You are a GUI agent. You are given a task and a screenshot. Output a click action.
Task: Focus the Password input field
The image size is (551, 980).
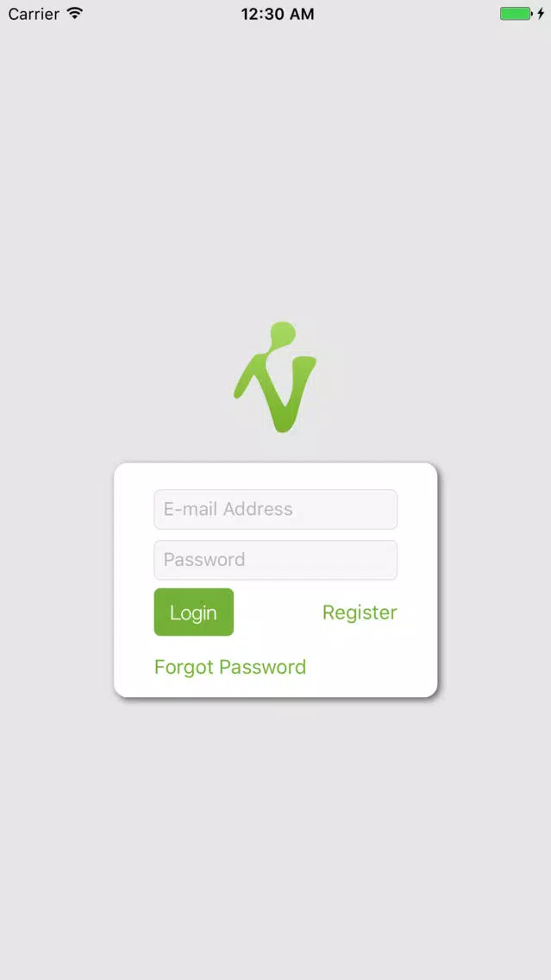tap(276, 560)
